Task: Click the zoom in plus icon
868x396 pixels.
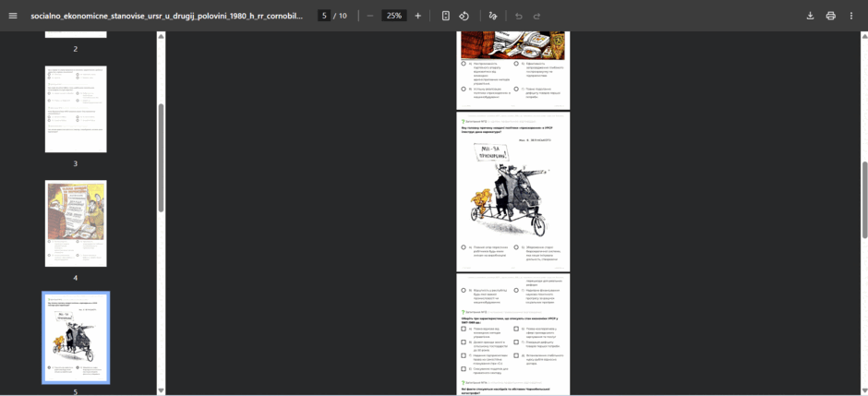Action: point(418,16)
